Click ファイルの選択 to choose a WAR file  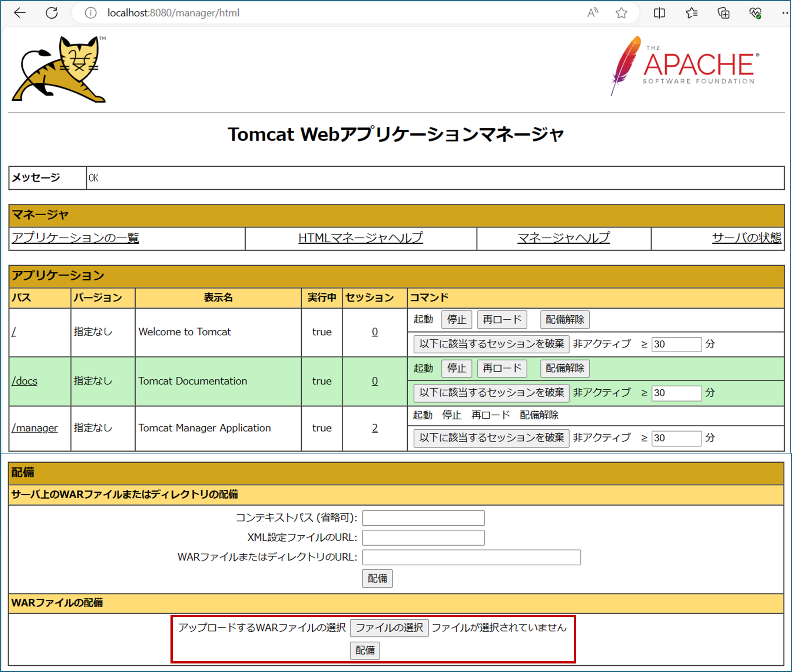tap(389, 628)
